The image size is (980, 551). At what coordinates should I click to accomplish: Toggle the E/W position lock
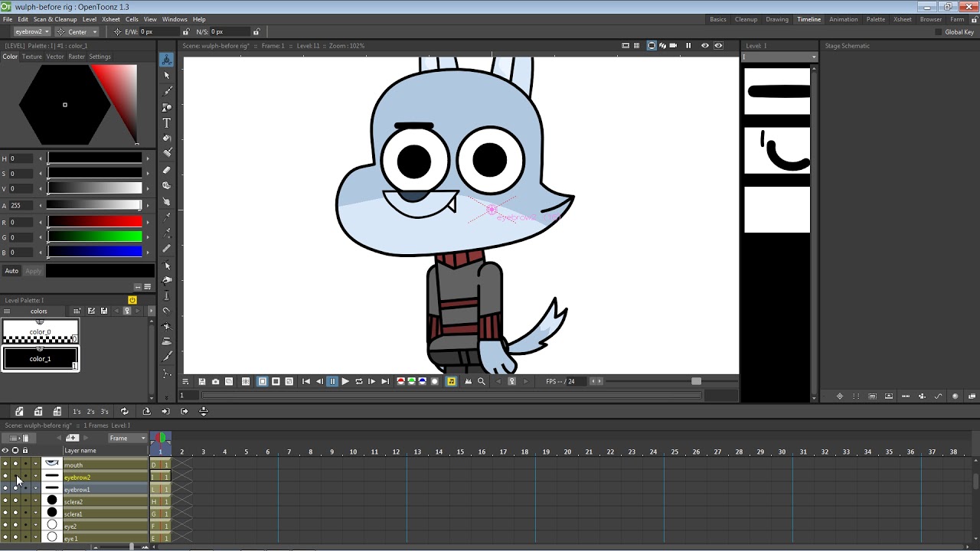pyautogui.click(x=185, y=31)
